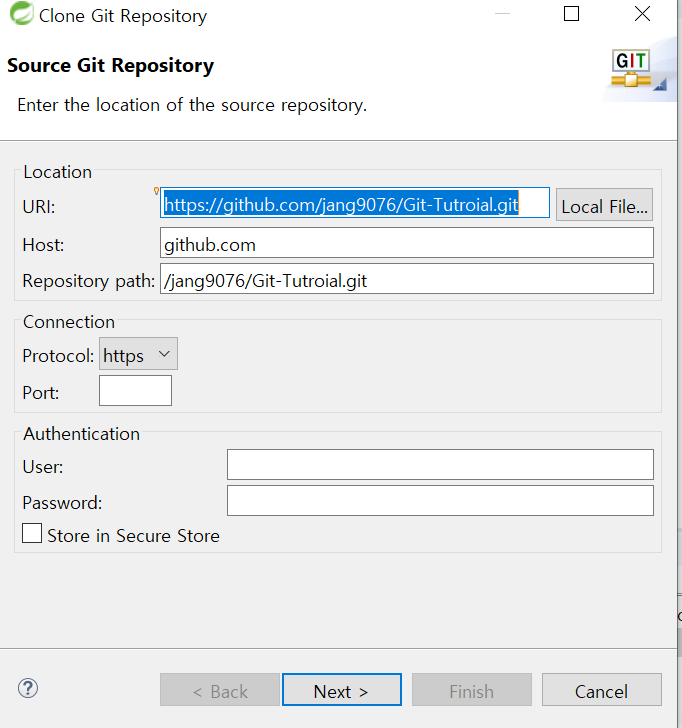Click the Local File... button

[604, 205]
